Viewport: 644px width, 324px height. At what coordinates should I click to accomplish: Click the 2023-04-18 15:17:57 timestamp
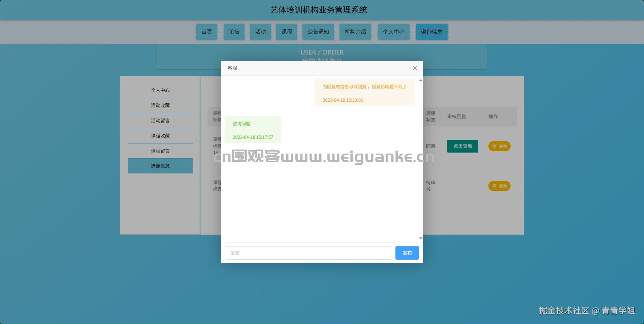[x=253, y=137]
